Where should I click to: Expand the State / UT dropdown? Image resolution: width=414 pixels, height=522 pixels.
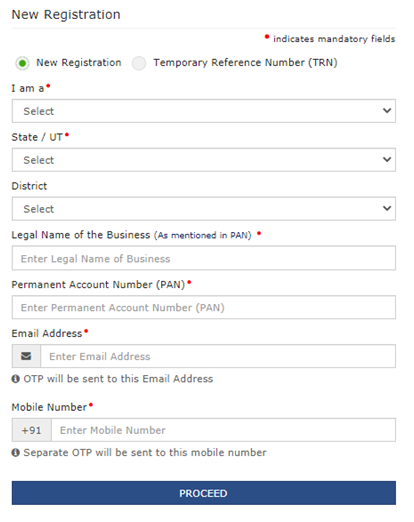click(204, 160)
